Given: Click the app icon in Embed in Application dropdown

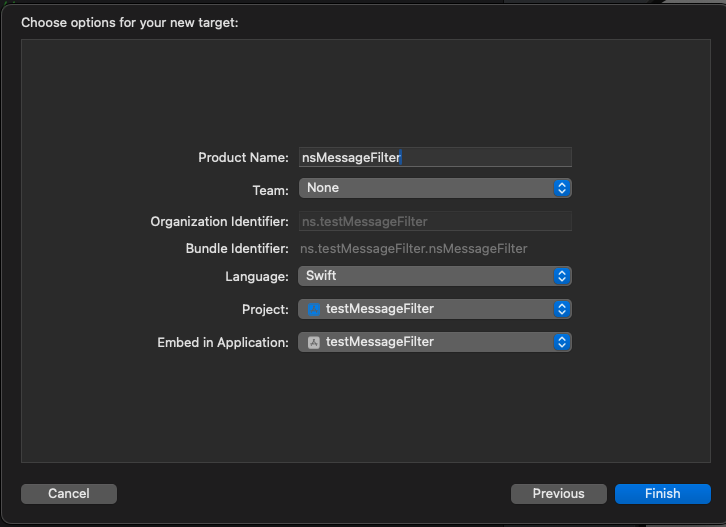Looking at the screenshot, I should (x=314, y=342).
